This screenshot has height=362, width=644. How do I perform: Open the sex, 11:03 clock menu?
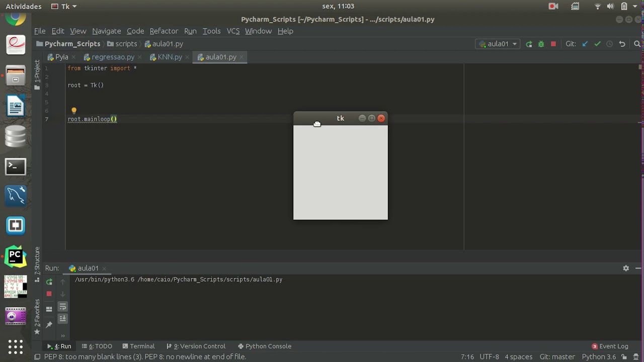[338, 7]
